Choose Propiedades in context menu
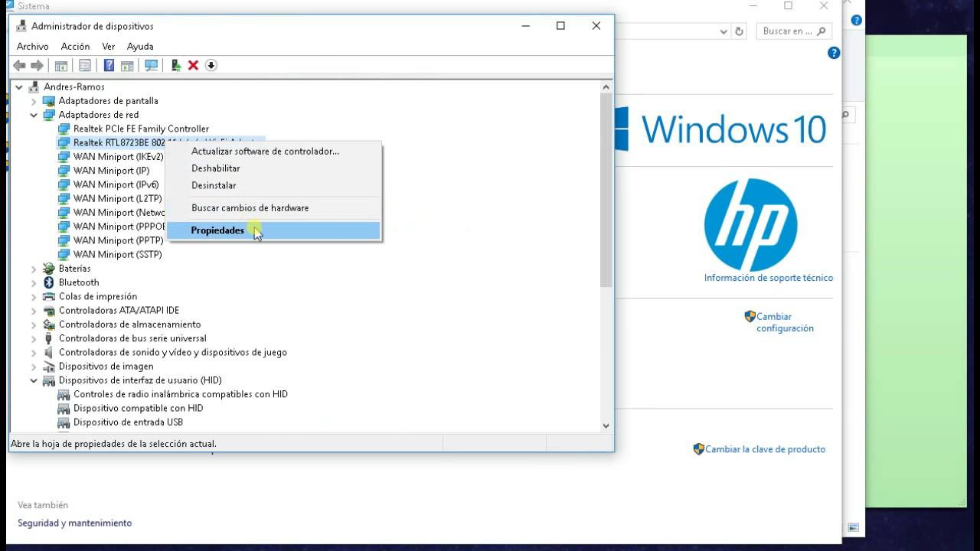Image resolution: width=980 pixels, height=551 pixels. point(273,230)
